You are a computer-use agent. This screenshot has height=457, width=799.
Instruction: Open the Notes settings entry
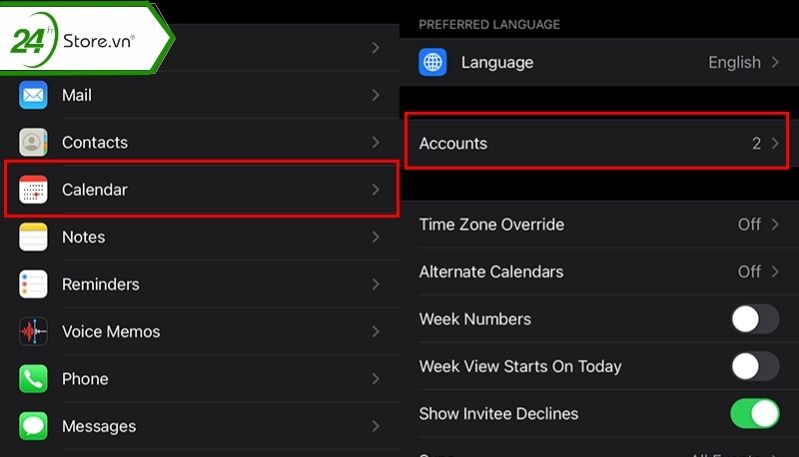tap(200, 237)
